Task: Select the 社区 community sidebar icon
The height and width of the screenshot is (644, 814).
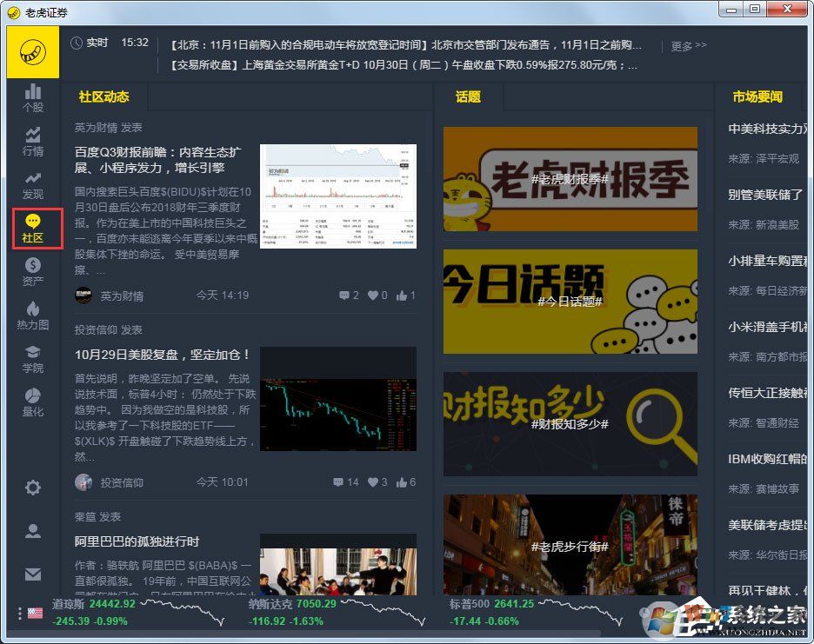Action: [33, 229]
